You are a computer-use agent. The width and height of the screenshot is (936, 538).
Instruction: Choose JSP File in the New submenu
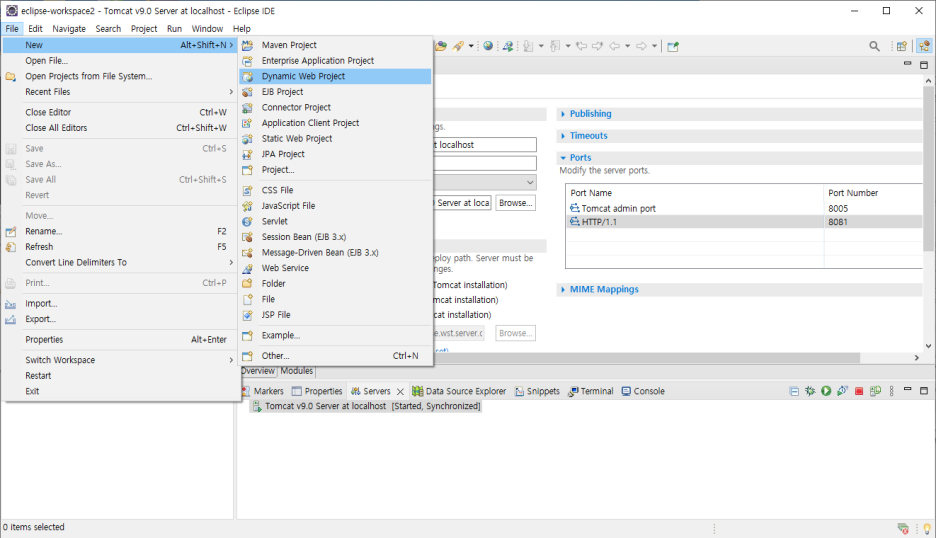point(335,315)
